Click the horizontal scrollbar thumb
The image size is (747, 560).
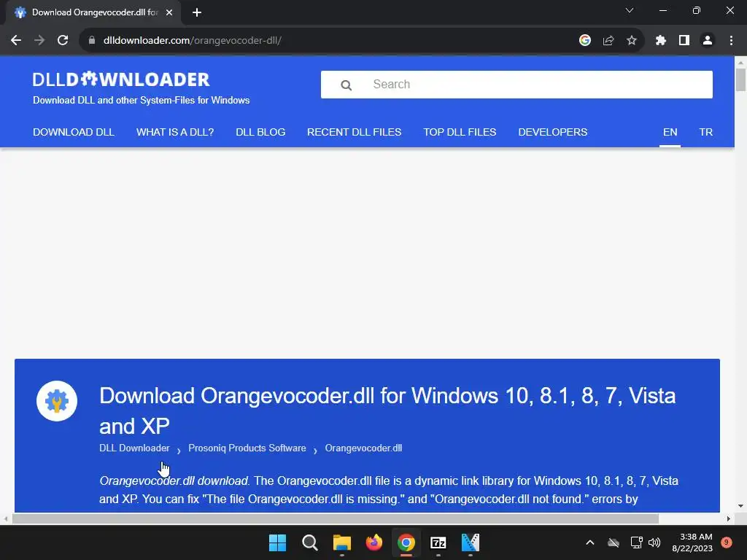pyautogui.click(x=336, y=518)
